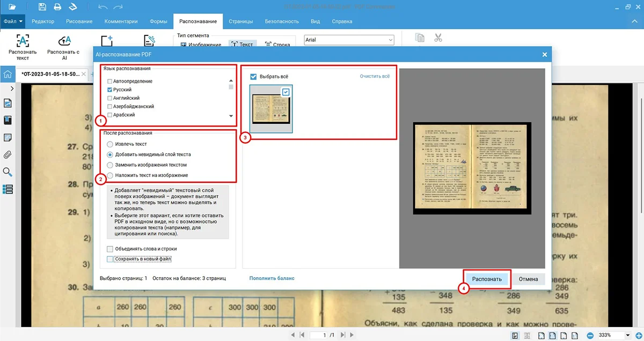Click the zoom-out minus icon
The width and height of the screenshot is (644, 341).
pyautogui.click(x=590, y=336)
